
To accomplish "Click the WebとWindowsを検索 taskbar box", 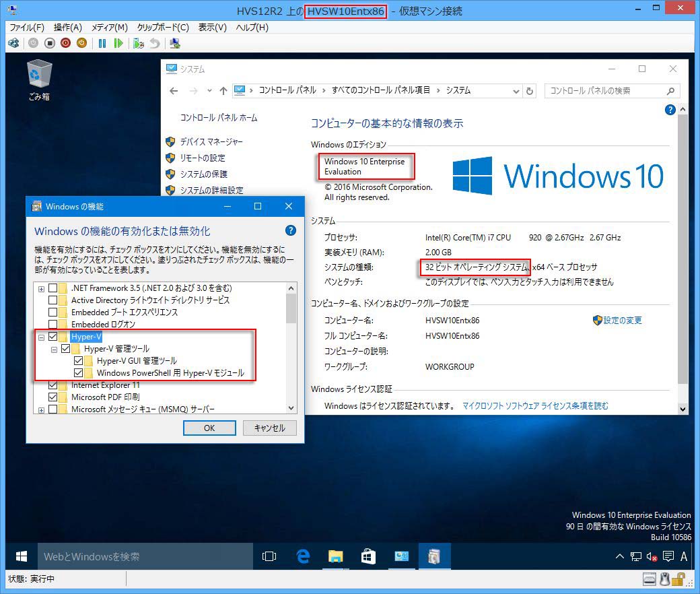I will click(145, 556).
